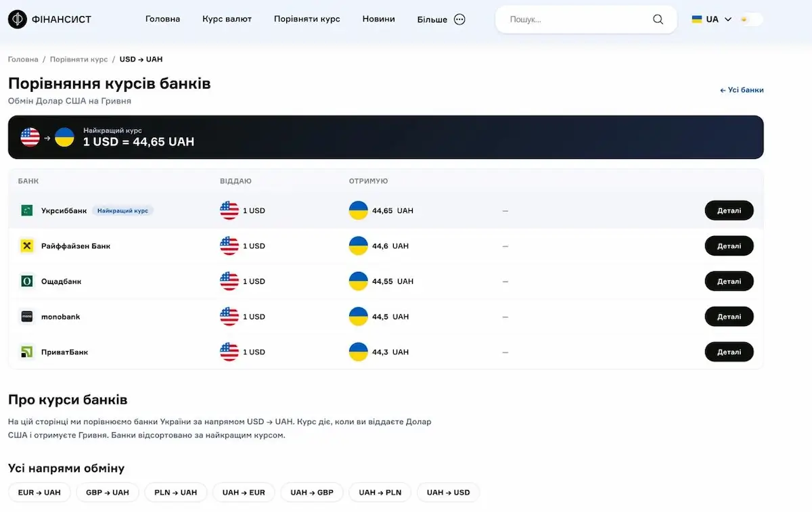Viewport: 812px width, 512px height.
Task: Click the Ukraine flag in the ПриватБанк row
Action: [x=359, y=352]
